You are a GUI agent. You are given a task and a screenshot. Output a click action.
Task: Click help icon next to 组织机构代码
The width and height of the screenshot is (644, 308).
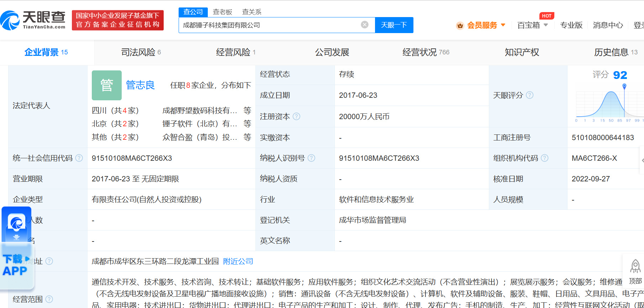pos(544,158)
